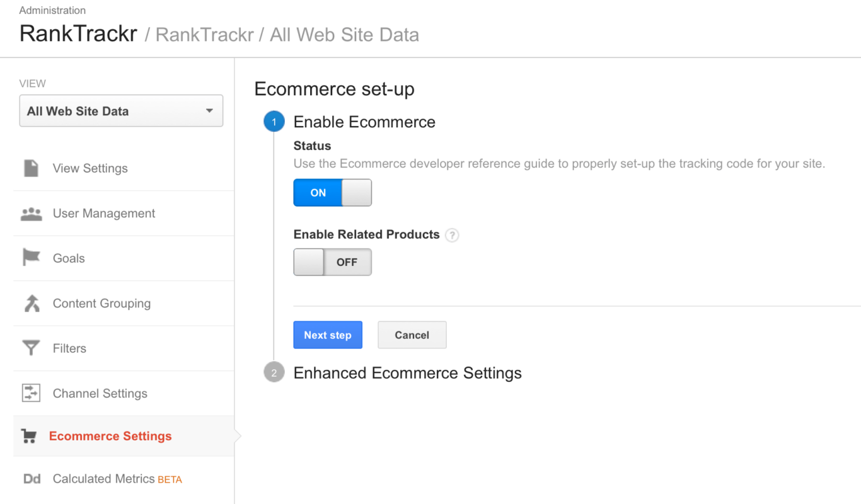
Task: Click the Calculated Metrics Dd icon
Action: coord(32,479)
